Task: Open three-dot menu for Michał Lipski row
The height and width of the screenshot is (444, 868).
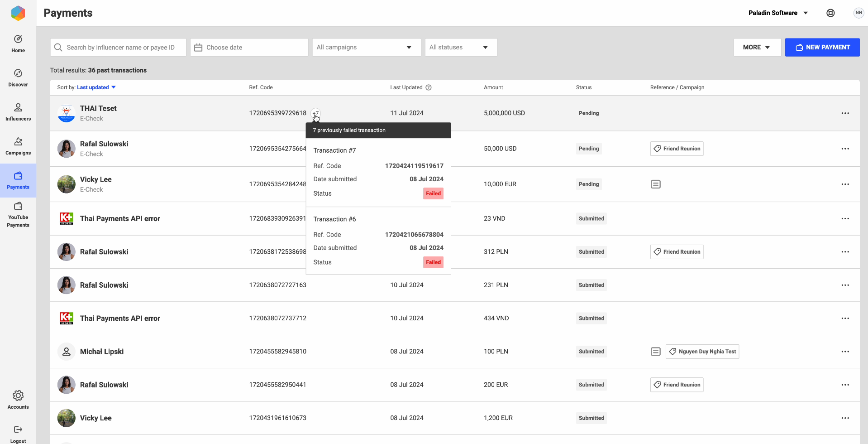Action: click(845, 352)
